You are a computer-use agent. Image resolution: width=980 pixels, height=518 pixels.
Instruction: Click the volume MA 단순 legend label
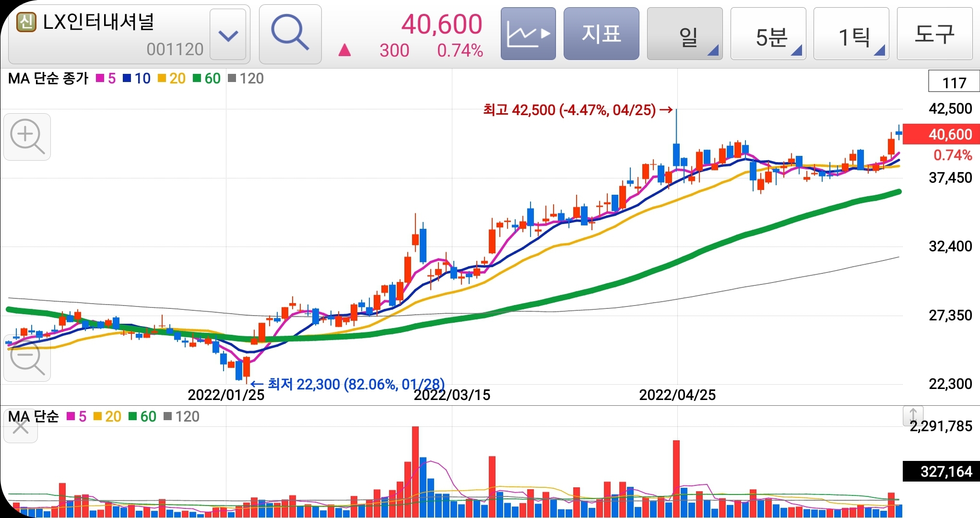(x=33, y=416)
